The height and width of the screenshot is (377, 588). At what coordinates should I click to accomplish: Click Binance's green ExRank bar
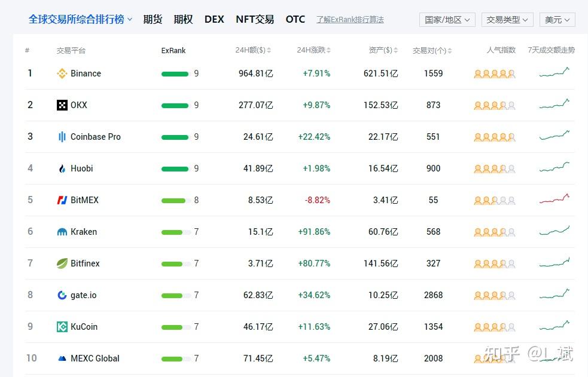point(175,73)
